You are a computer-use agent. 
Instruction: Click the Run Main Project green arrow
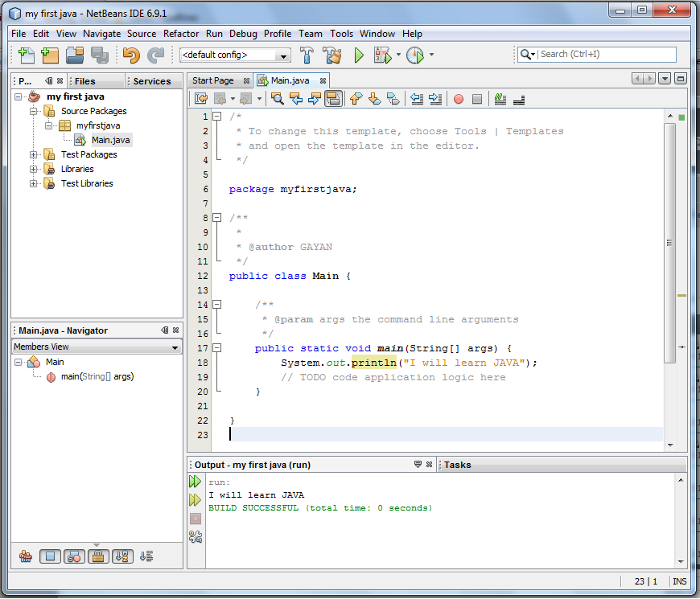pyautogui.click(x=359, y=55)
